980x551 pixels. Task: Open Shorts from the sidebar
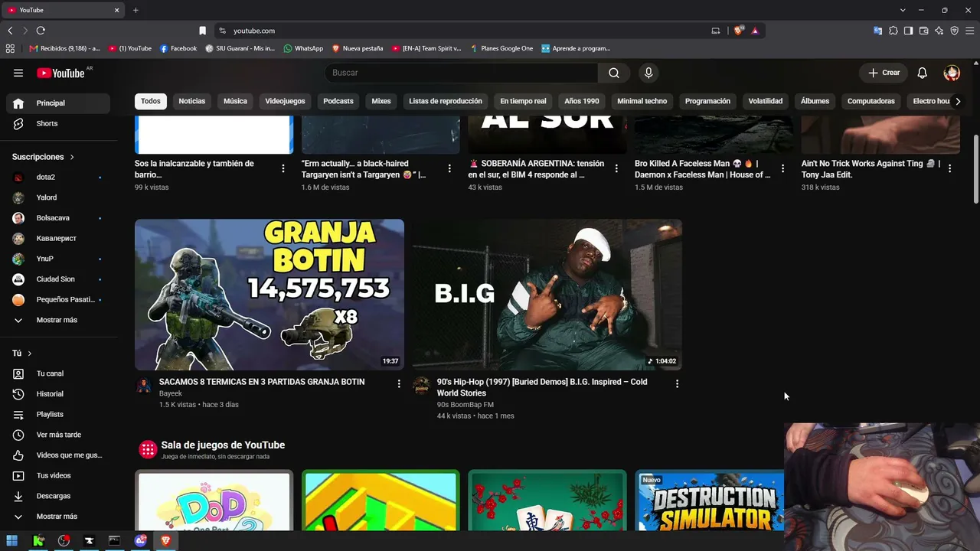click(x=58, y=123)
